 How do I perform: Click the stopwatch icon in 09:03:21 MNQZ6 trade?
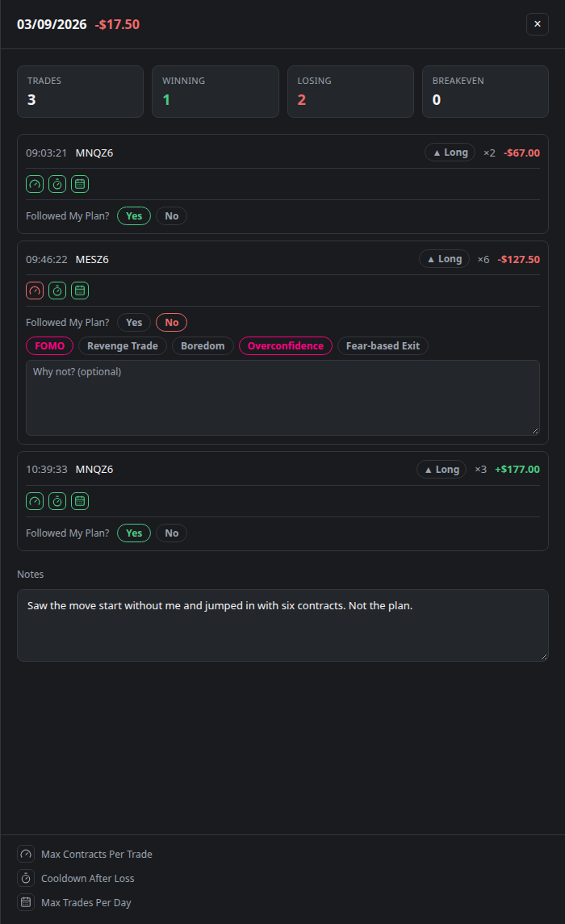click(57, 185)
